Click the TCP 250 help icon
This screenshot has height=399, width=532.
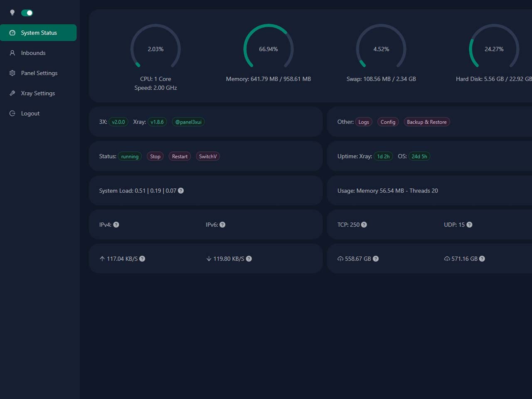[364, 225]
